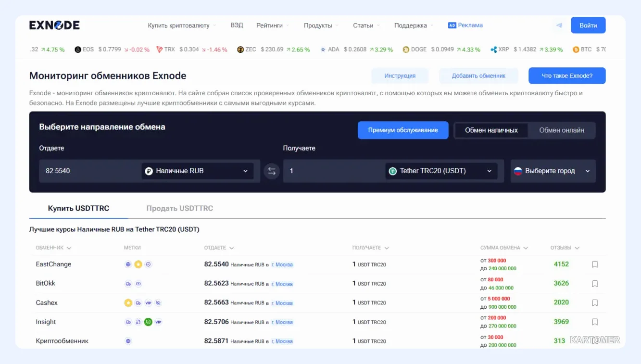The width and height of the screenshot is (641, 364).
Task: Sort by the ОТДАЕТЕ column header
Action: (219, 248)
